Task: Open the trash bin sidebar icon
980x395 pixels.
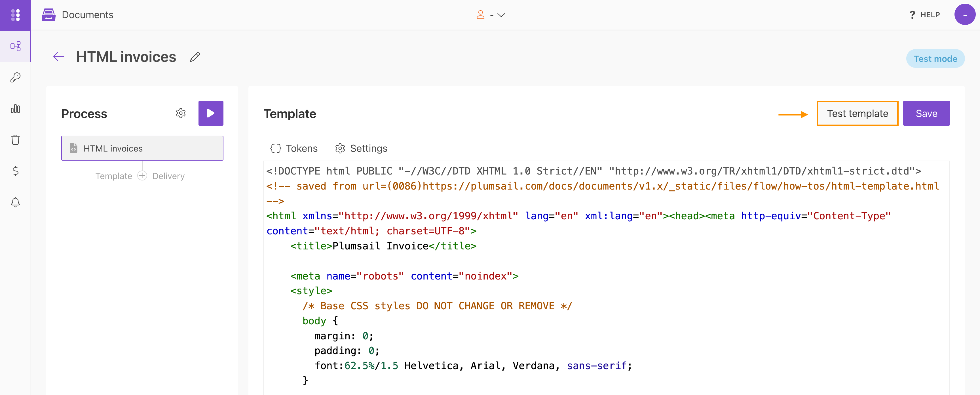Action: [x=15, y=140]
